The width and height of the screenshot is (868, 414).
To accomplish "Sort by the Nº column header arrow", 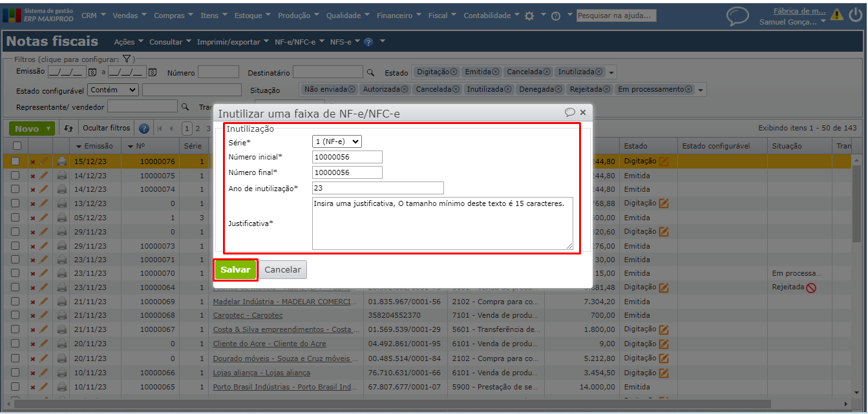I will 131,147.
